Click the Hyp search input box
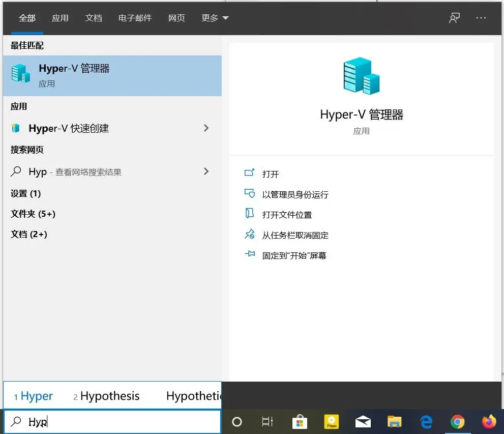Screen dimensions: 504x434 click(112, 421)
